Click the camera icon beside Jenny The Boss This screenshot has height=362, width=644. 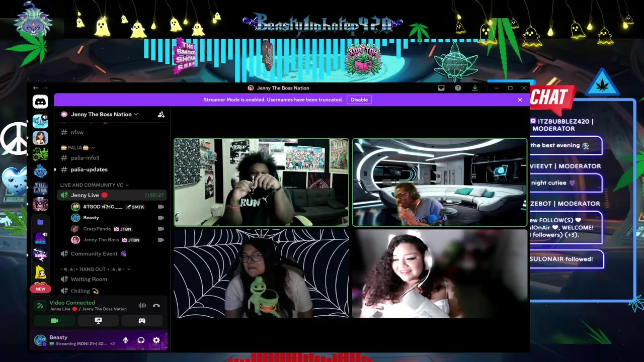[x=161, y=240]
